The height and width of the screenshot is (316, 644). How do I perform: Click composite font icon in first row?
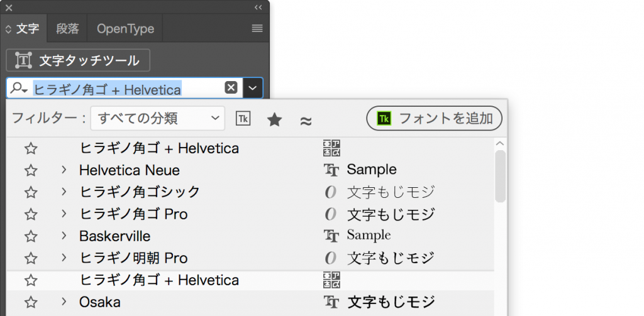[331, 148]
